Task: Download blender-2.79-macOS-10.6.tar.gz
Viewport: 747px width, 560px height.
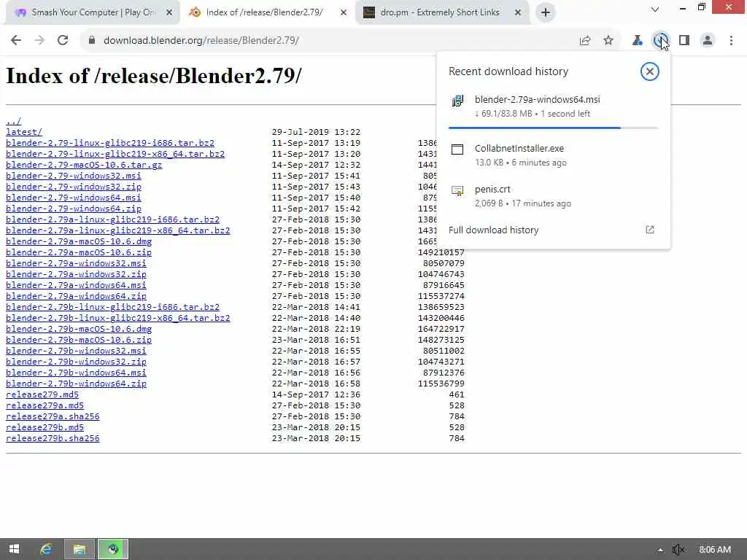Action: pos(84,165)
